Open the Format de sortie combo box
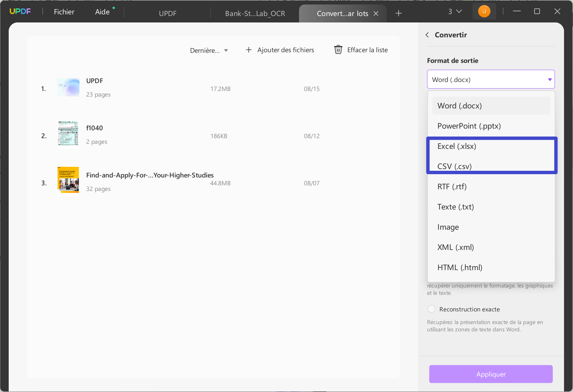Image resolution: width=573 pixels, height=392 pixels. (491, 79)
